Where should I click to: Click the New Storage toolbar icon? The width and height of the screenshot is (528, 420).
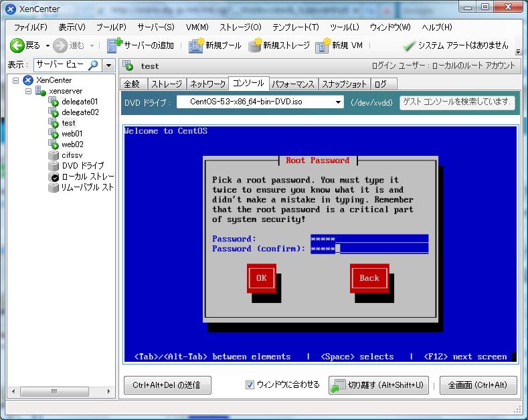coord(255,45)
